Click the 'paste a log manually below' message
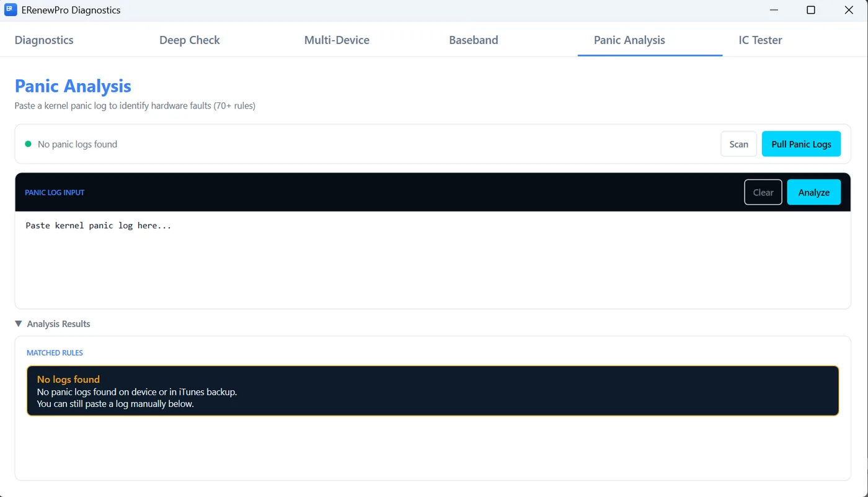Viewport: 868px width, 497px height. [115, 404]
